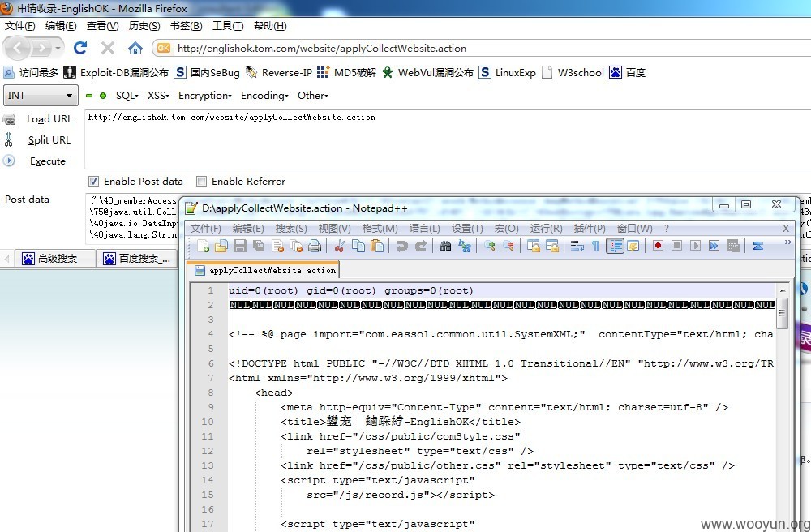Toggle word wrap icon in Notepad++

coord(577,246)
